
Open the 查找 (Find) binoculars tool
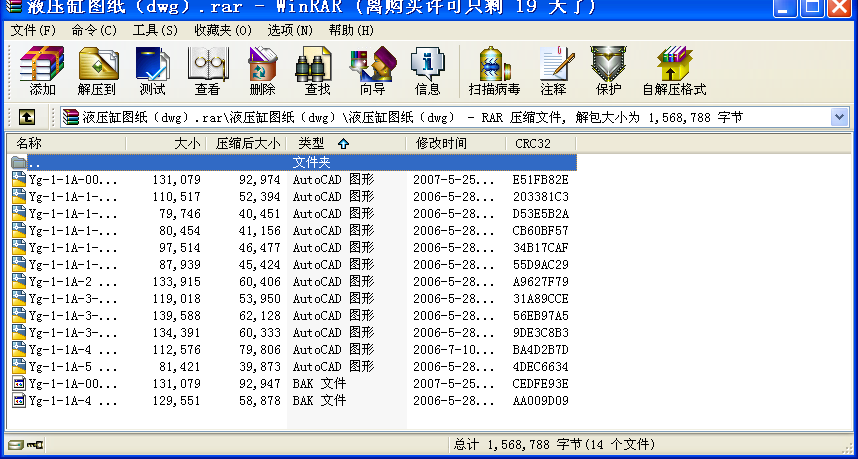(317, 71)
